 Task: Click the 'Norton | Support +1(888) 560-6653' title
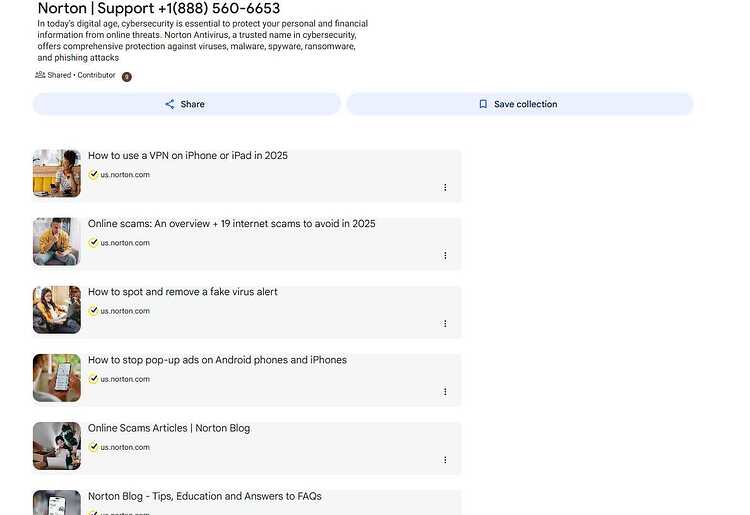point(159,8)
